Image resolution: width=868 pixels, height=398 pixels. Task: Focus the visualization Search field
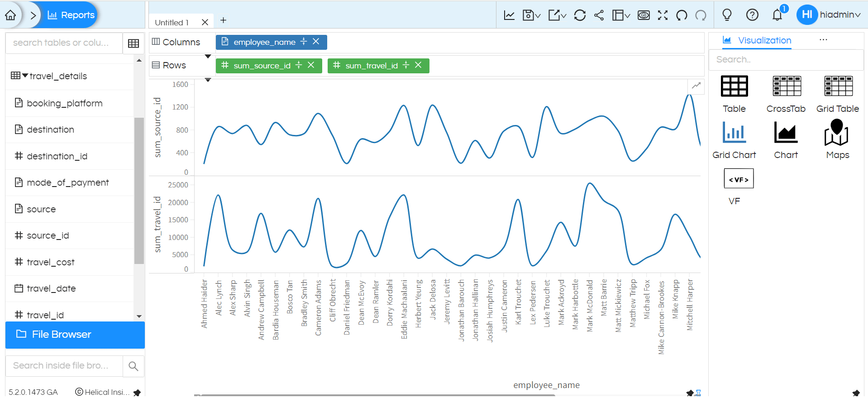pyautogui.click(x=786, y=59)
